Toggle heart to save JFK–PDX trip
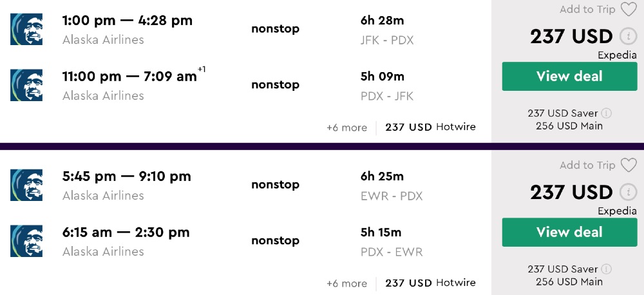 coord(628,9)
